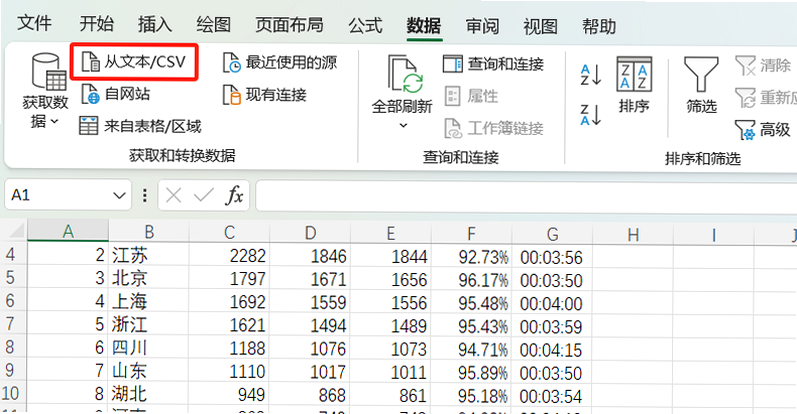Click the select-all corner triangle
Viewport: 797px width, 414px height.
point(16,232)
